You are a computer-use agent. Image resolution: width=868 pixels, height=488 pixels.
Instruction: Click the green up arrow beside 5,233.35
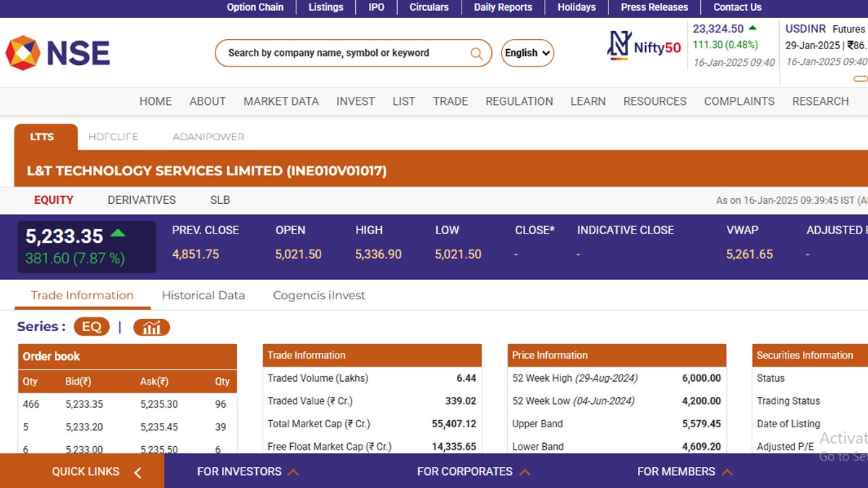tap(118, 234)
